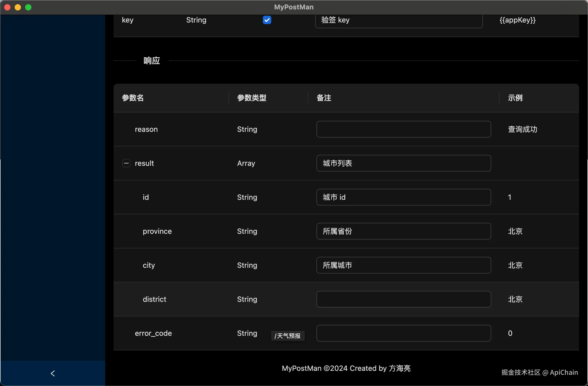Screen dimensions: 588x386
Task: Collapse the sidebar with the left arrow
Action: tap(53, 373)
